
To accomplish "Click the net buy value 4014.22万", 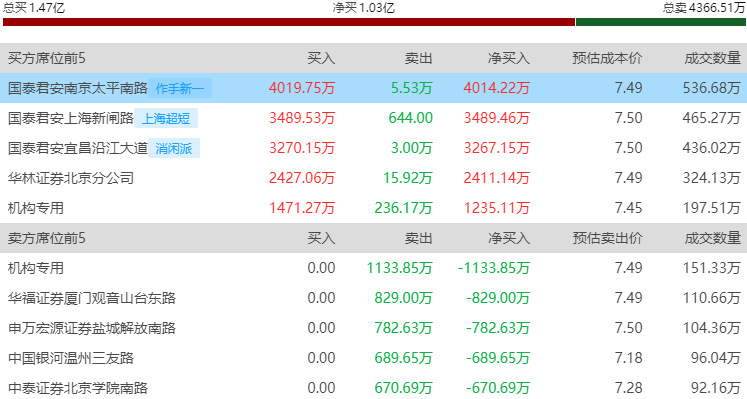I will coord(496,88).
